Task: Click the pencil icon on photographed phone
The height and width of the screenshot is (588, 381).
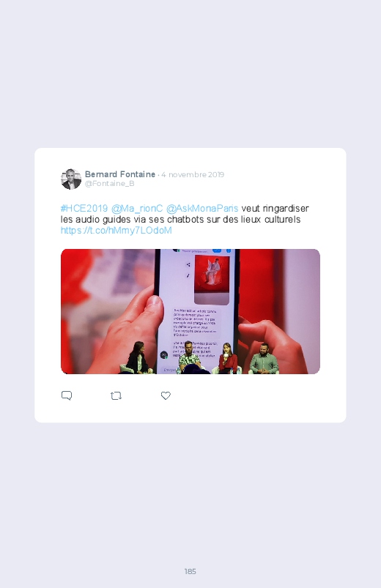Action: (x=188, y=275)
